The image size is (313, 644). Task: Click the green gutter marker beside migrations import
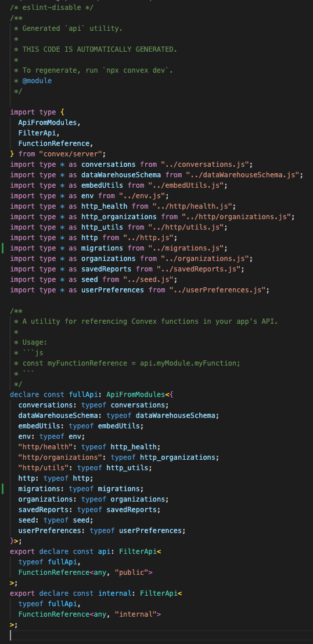tap(3, 248)
